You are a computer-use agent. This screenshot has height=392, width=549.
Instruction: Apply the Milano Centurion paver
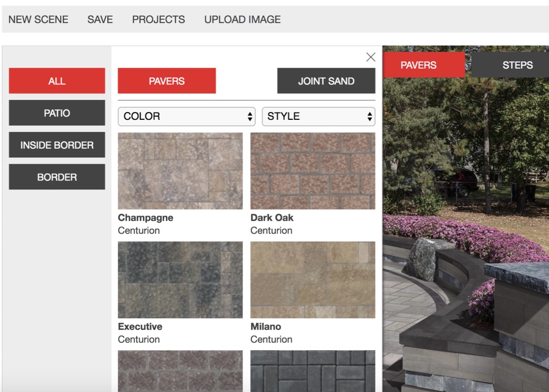pos(312,279)
